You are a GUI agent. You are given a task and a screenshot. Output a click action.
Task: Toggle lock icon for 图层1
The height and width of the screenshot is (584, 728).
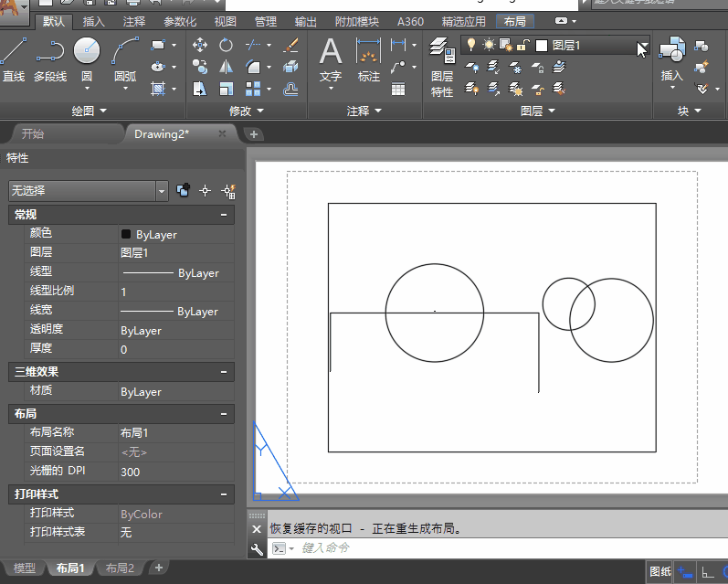click(523, 45)
